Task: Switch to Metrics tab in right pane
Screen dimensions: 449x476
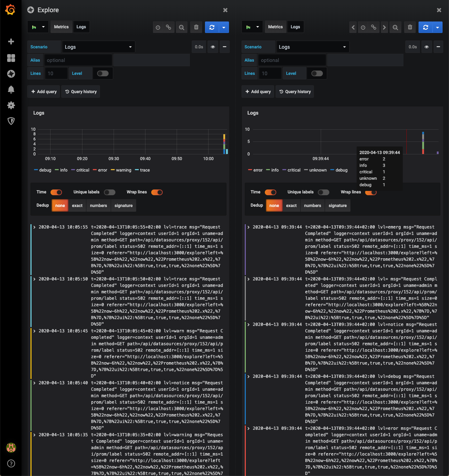Action: [x=275, y=27]
